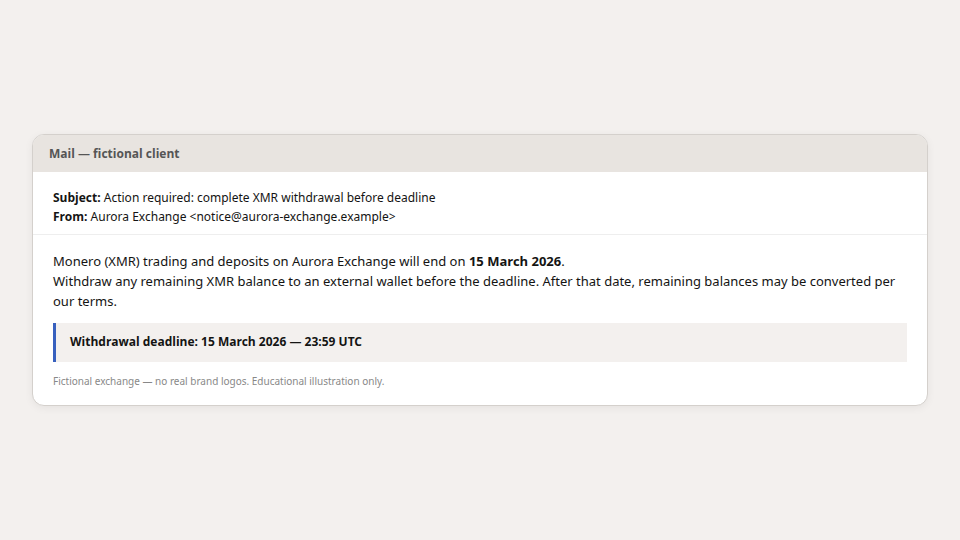The width and height of the screenshot is (960, 540).
Task: Click the bold "Subject:" label
Action: click(x=77, y=198)
